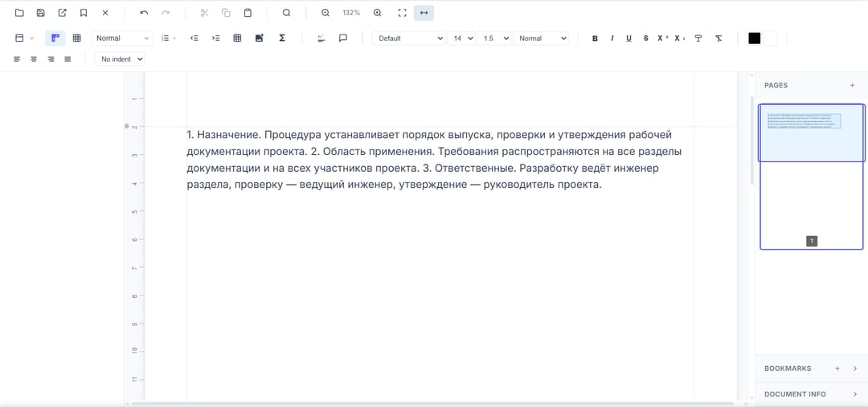This screenshot has width=868, height=407.
Task: Click the bookmark icon in top toolbar
Action: click(x=84, y=13)
